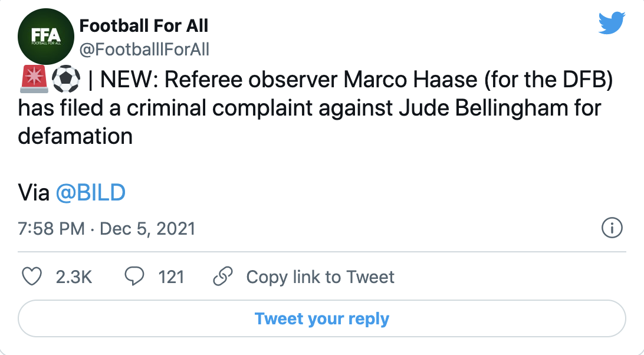
Task: Open the Twitter info circle icon
Action: click(x=612, y=228)
